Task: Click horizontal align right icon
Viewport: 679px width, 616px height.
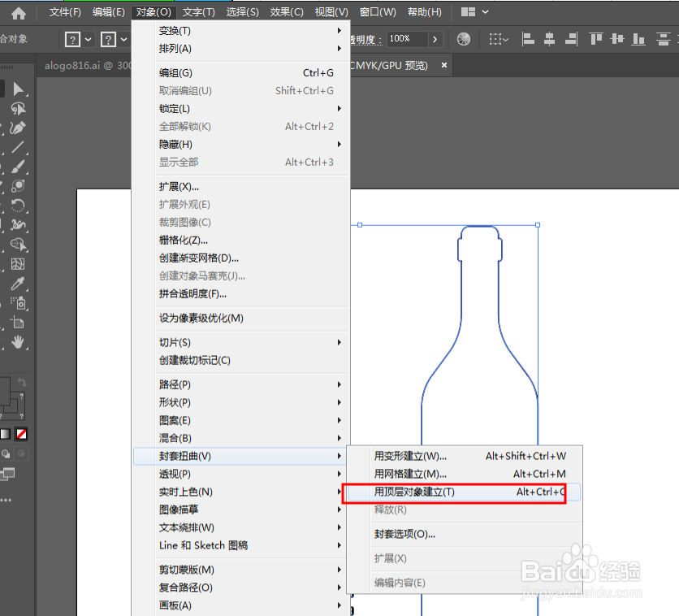Action: [571, 40]
